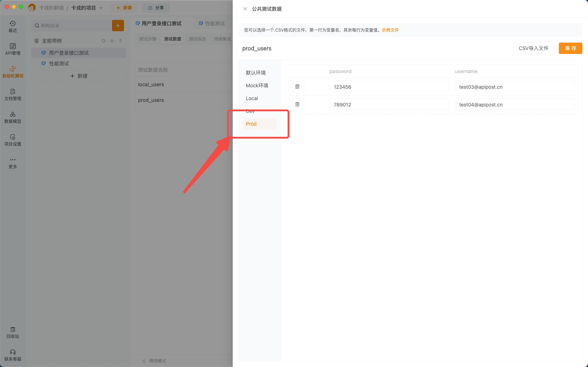Open the 测试数据 sub-tab

coord(173,39)
